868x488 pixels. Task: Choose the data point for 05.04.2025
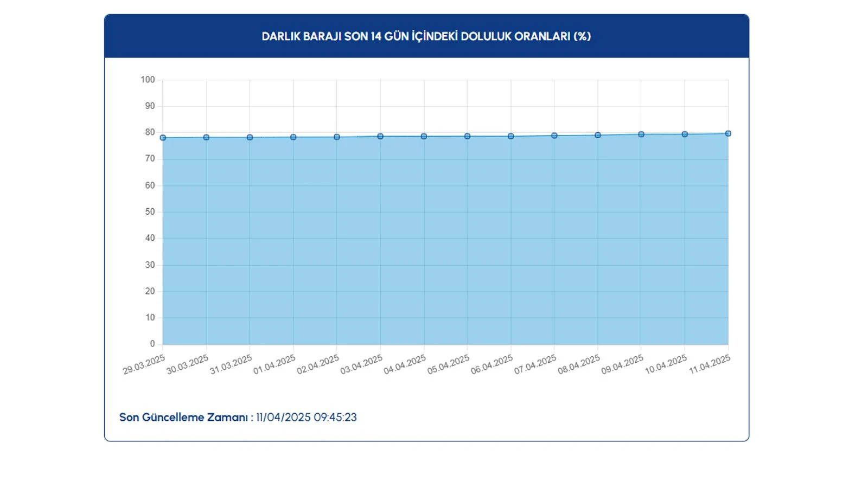point(467,136)
